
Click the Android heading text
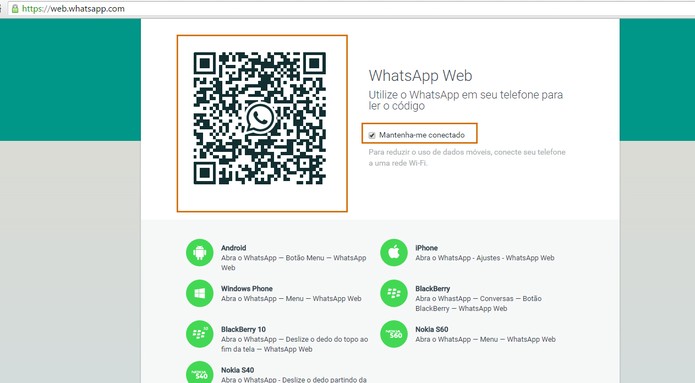click(234, 248)
